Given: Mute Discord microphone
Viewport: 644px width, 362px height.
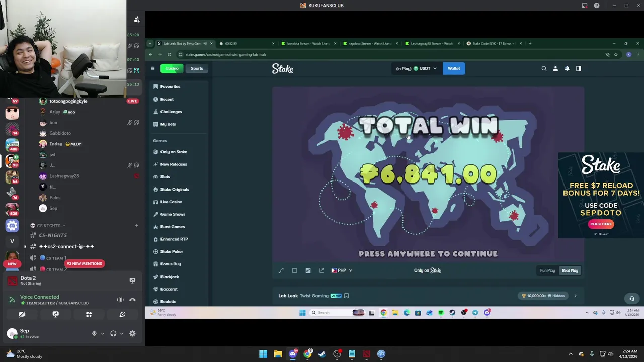Looking at the screenshot, I should [x=94, y=333].
